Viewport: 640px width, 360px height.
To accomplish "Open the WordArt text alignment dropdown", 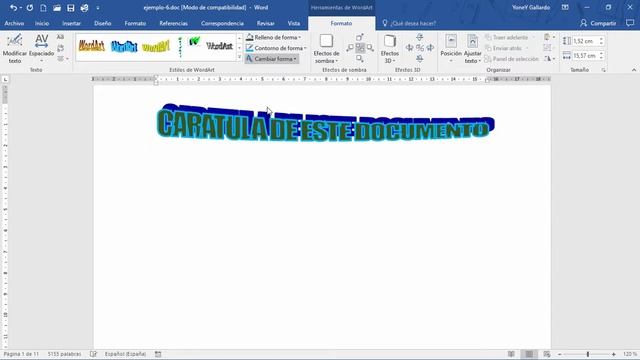I will pyautogui.click(x=62, y=59).
